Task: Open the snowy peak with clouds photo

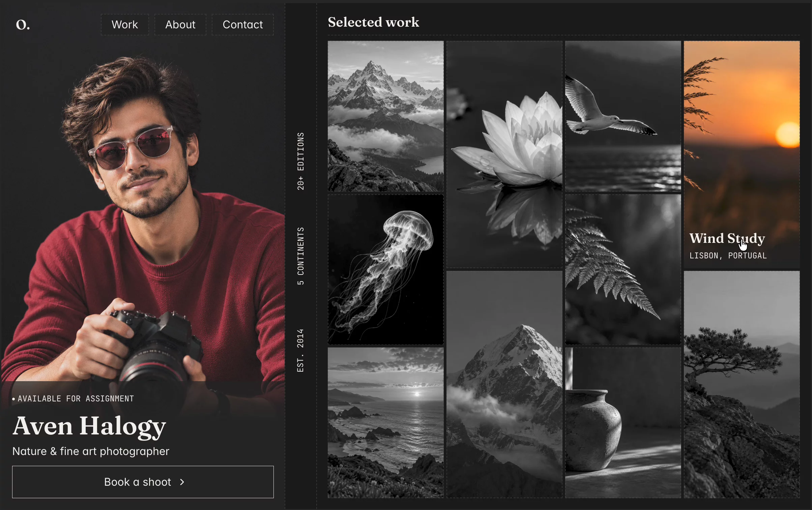Action: coord(504,385)
